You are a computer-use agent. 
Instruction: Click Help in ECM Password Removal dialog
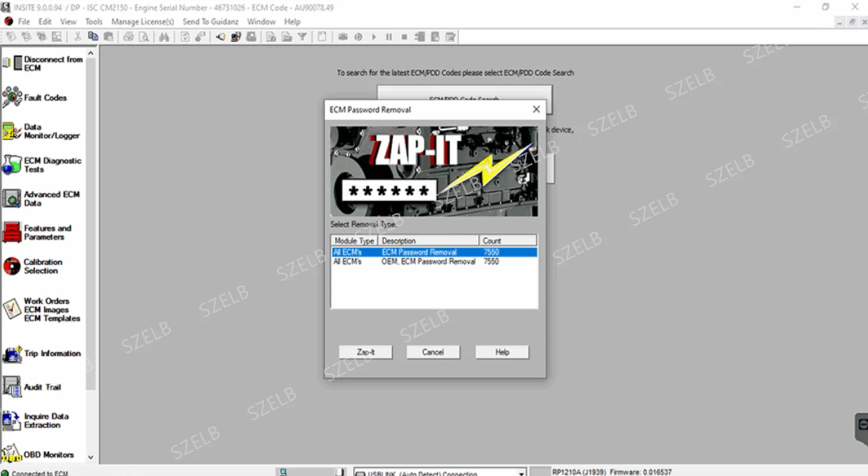502,352
